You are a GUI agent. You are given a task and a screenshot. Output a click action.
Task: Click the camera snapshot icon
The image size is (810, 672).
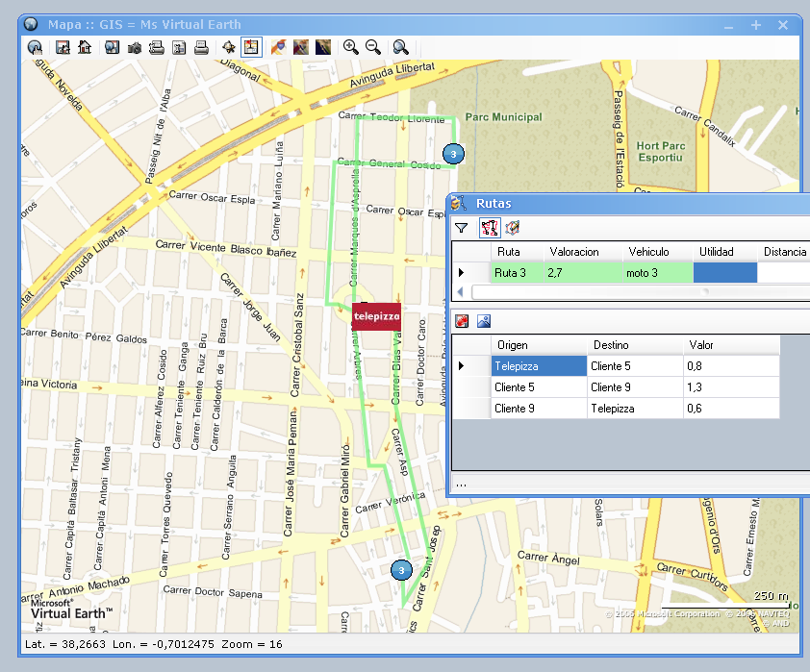(x=135, y=47)
